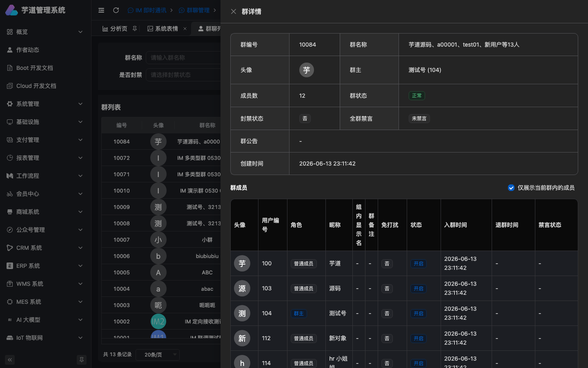Image resolution: width=588 pixels, height=368 pixels.
Task: Toggle the sidebar collapse hamburger icon
Action: pyautogui.click(x=101, y=10)
